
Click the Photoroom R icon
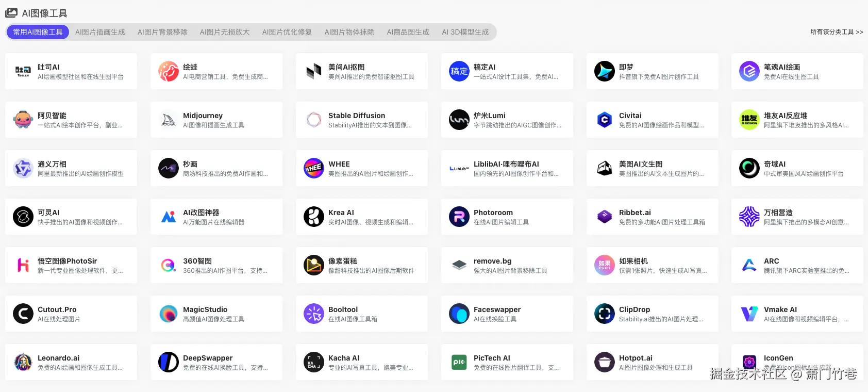(x=459, y=217)
